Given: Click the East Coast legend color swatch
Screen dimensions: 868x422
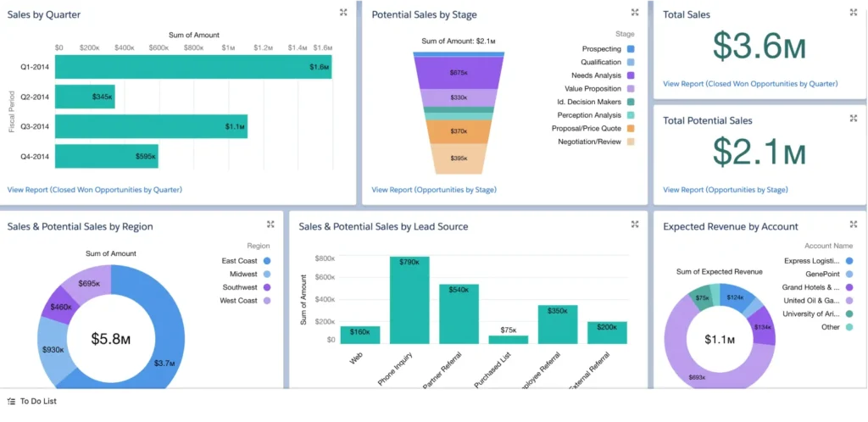Looking at the screenshot, I should click(x=266, y=261).
